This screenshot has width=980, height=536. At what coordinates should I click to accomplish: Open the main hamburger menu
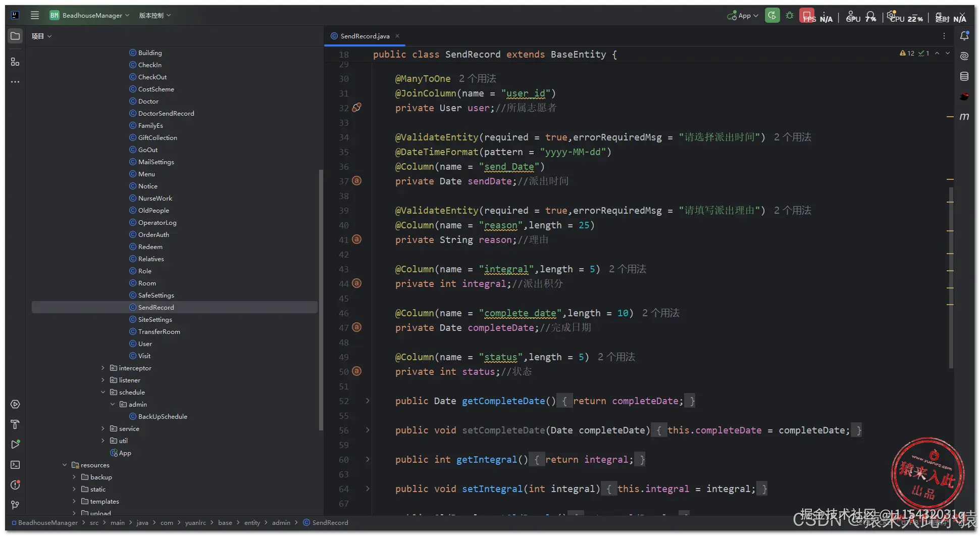[x=35, y=15]
